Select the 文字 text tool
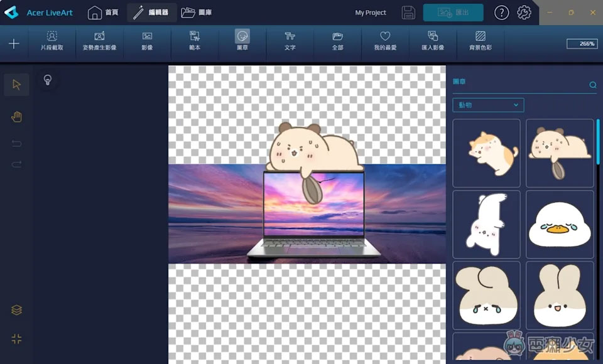Screen dimensions: 603x364 [x=290, y=41]
